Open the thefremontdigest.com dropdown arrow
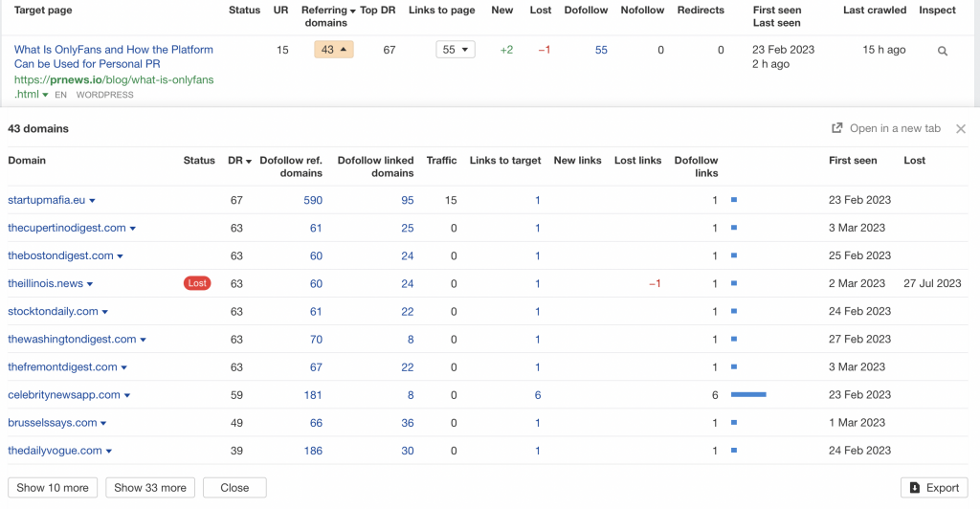This screenshot has width=980, height=509. pos(123,367)
